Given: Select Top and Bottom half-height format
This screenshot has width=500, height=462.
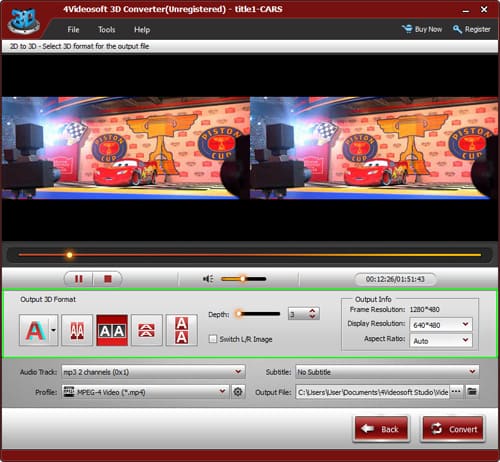Looking at the screenshot, I should point(147,330).
